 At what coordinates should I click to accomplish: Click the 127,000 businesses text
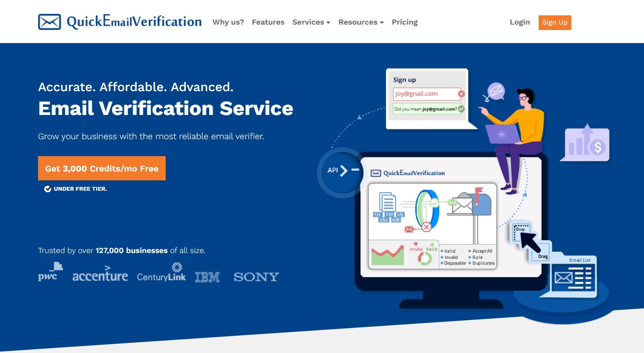pyautogui.click(x=131, y=251)
